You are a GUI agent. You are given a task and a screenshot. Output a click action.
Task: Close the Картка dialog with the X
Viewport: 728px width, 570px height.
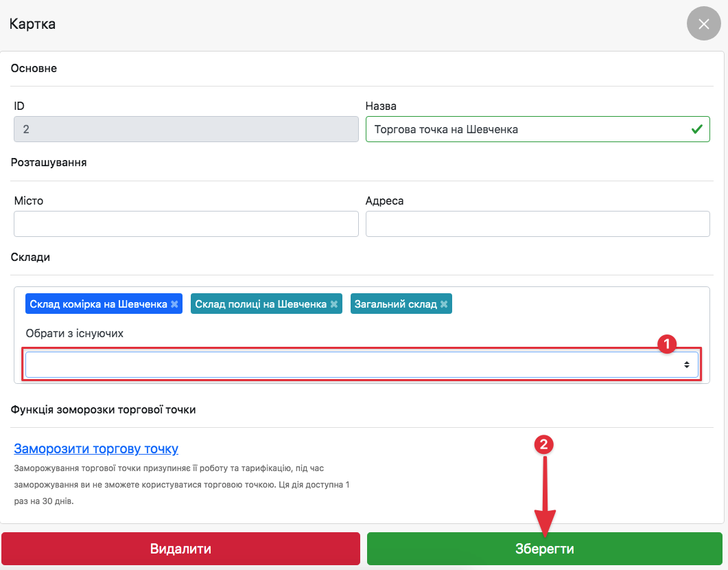coord(703,24)
